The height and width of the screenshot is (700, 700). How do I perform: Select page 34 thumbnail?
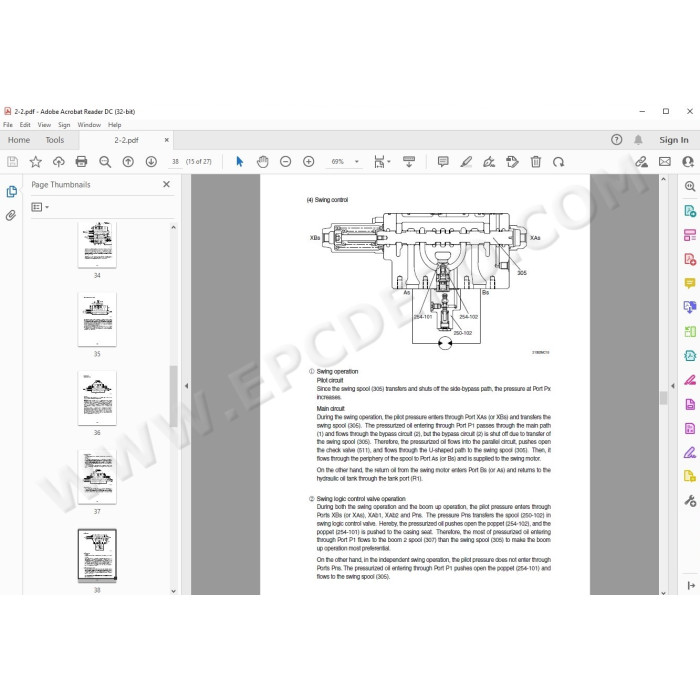point(97,244)
